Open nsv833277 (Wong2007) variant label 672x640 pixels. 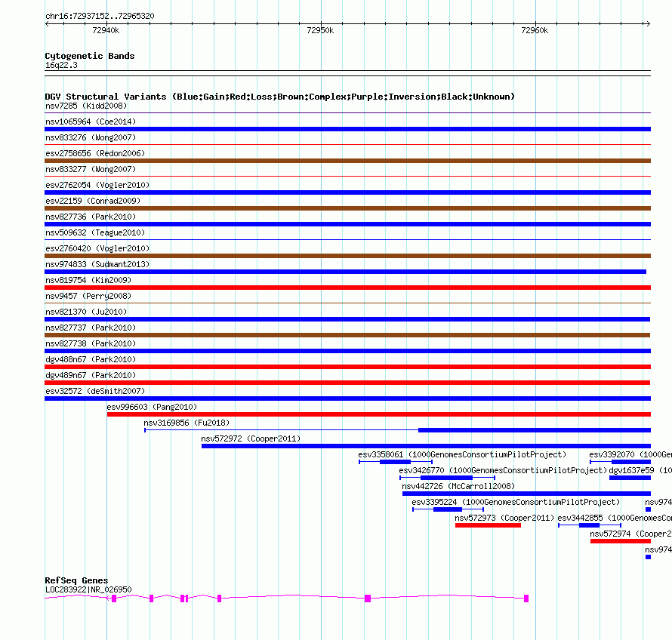click(91, 169)
